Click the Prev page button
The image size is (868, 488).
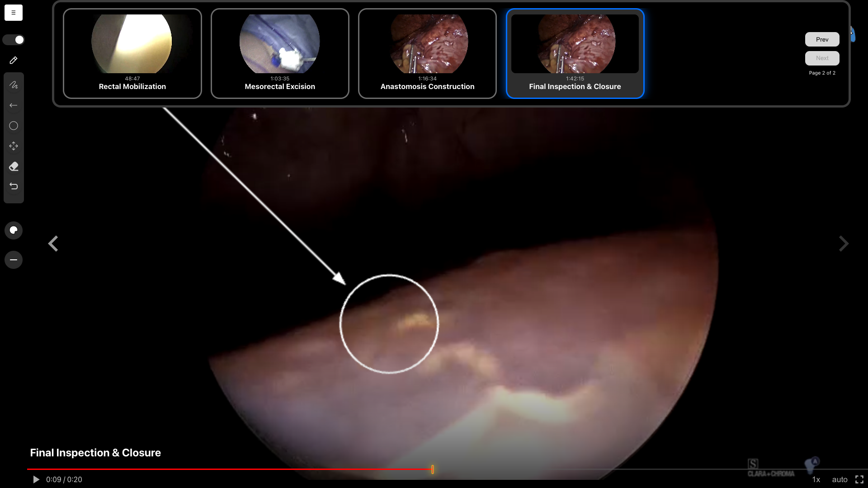[x=822, y=39]
